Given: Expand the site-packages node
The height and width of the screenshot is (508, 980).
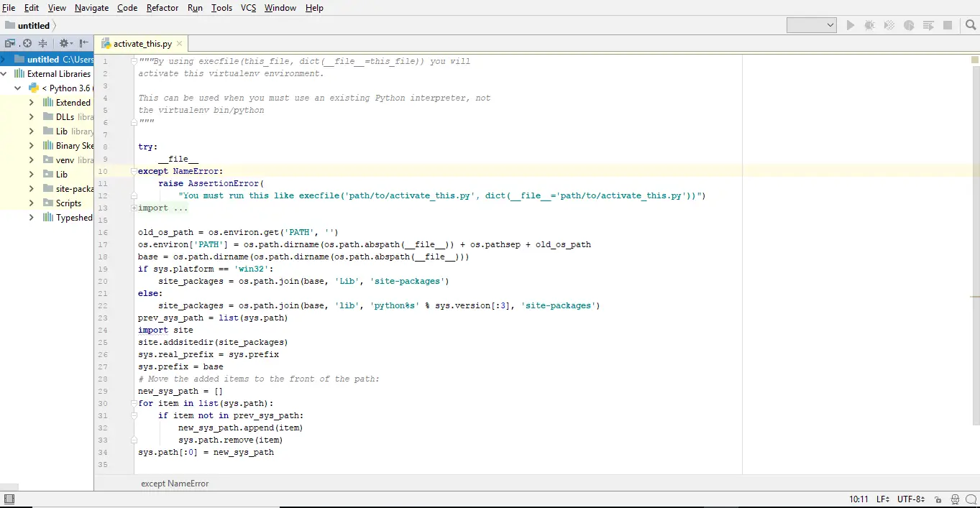Looking at the screenshot, I should coord(32,189).
